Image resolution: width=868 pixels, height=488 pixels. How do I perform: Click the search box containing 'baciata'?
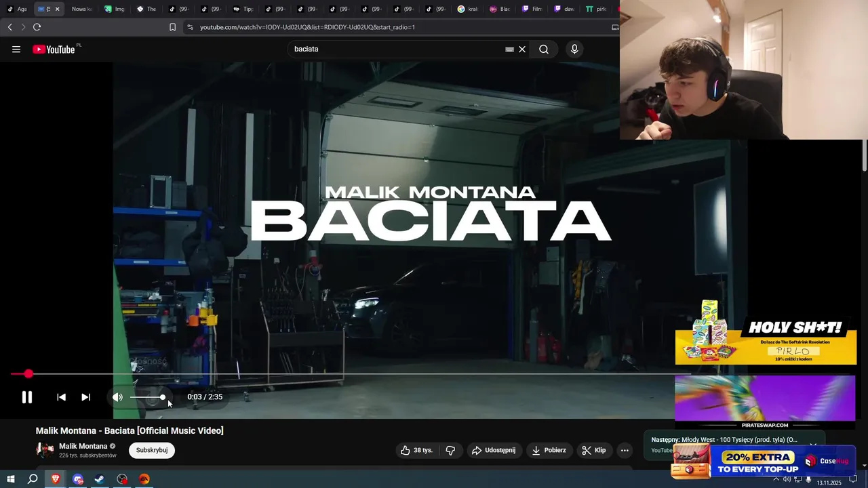(x=397, y=49)
